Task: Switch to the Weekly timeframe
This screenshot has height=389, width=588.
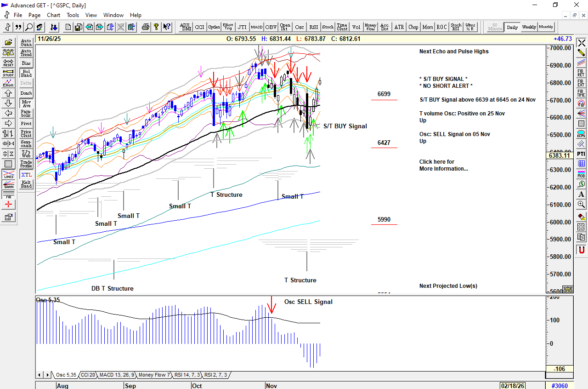Action: tap(529, 27)
